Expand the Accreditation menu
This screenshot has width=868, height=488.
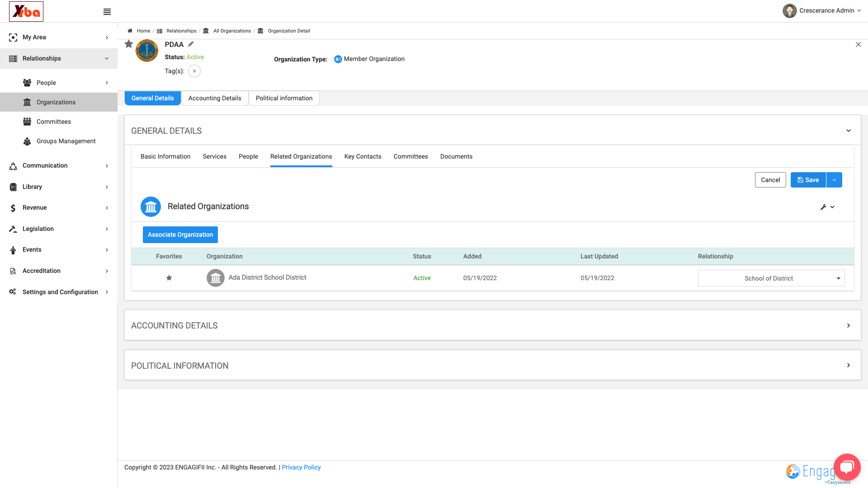[x=59, y=271]
